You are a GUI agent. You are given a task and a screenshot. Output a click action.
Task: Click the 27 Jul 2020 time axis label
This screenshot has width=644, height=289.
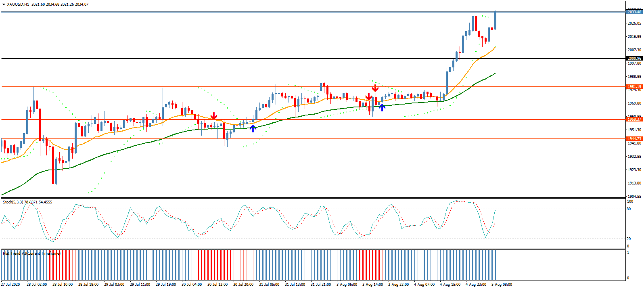coord(10,285)
